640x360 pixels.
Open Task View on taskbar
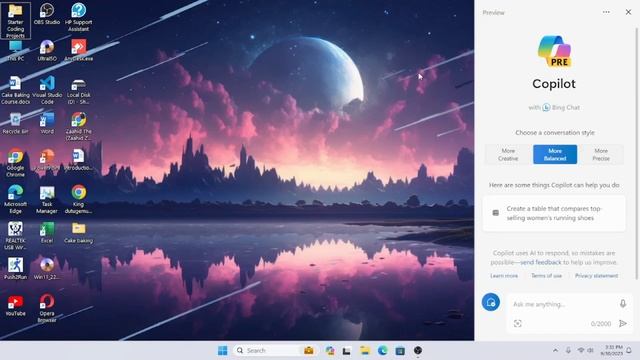(x=347, y=351)
